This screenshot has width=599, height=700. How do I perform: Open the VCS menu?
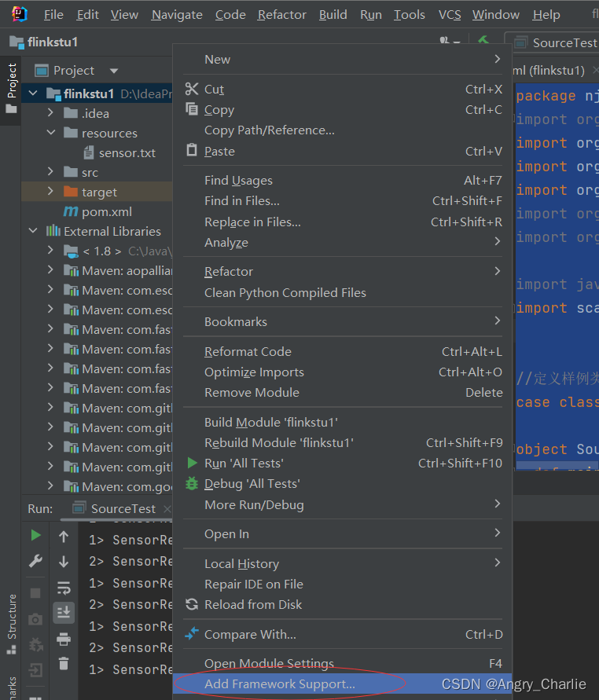450,15
